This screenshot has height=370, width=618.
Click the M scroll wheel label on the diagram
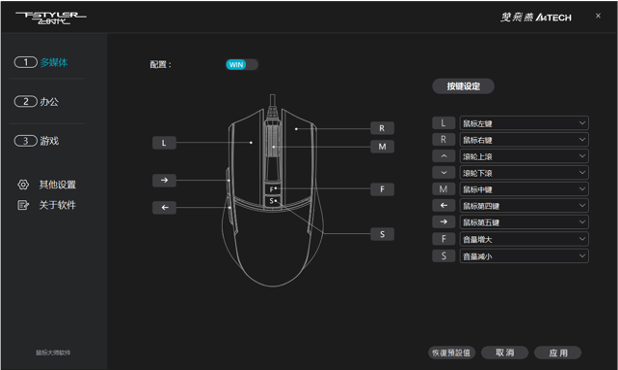coord(382,147)
